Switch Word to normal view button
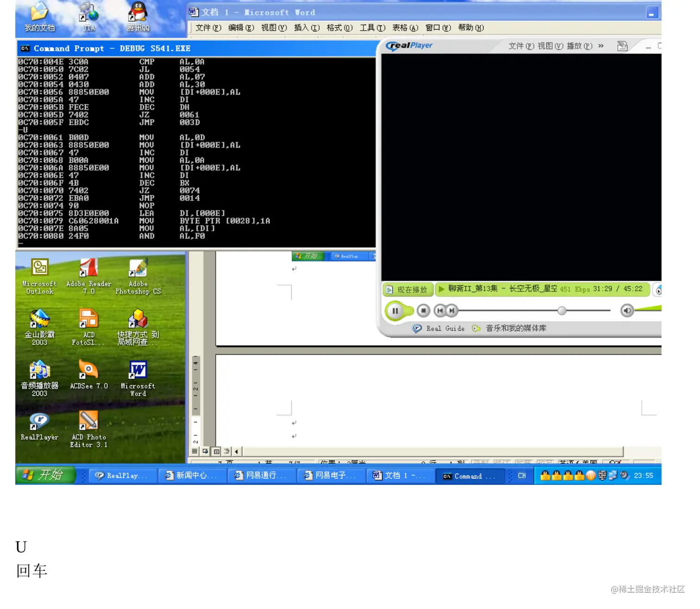The height and width of the screenshot is (609, 700). pyautogui.click(x=194, y=451)
